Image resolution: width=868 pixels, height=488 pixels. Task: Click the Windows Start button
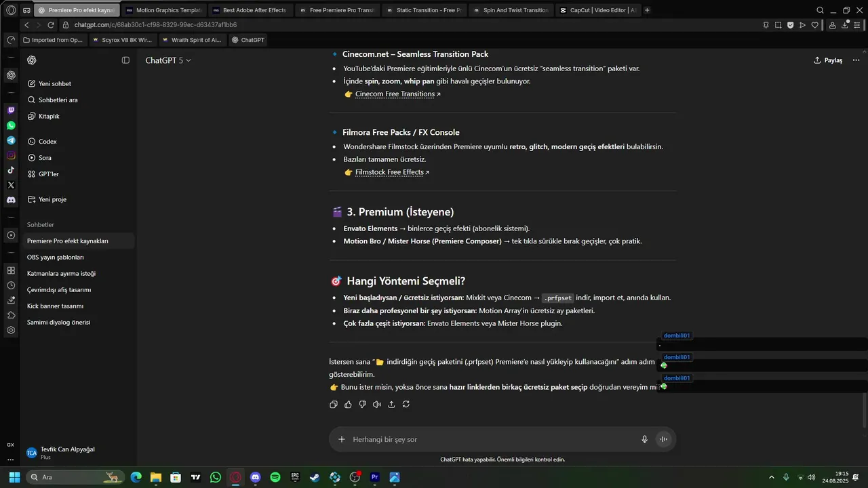tap(14, 477)
